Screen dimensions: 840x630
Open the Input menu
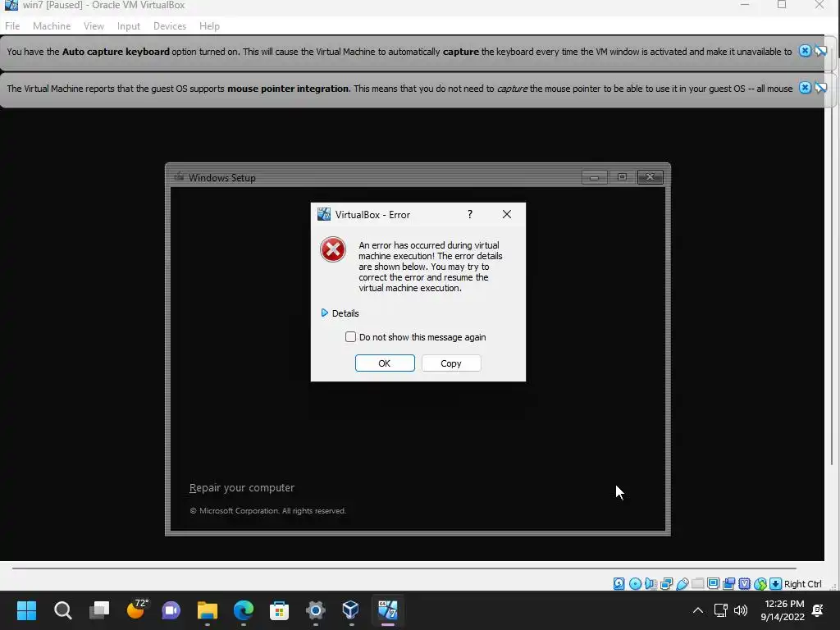click(129, 25)
